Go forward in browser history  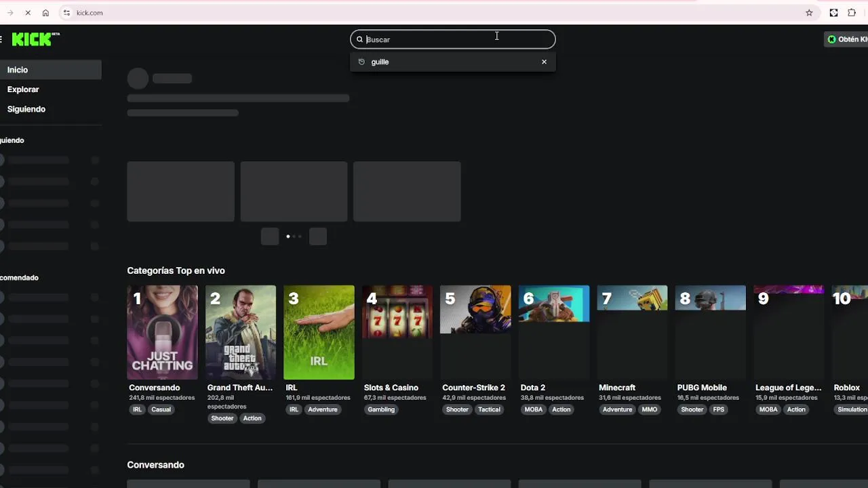click(x=10, y=13)
